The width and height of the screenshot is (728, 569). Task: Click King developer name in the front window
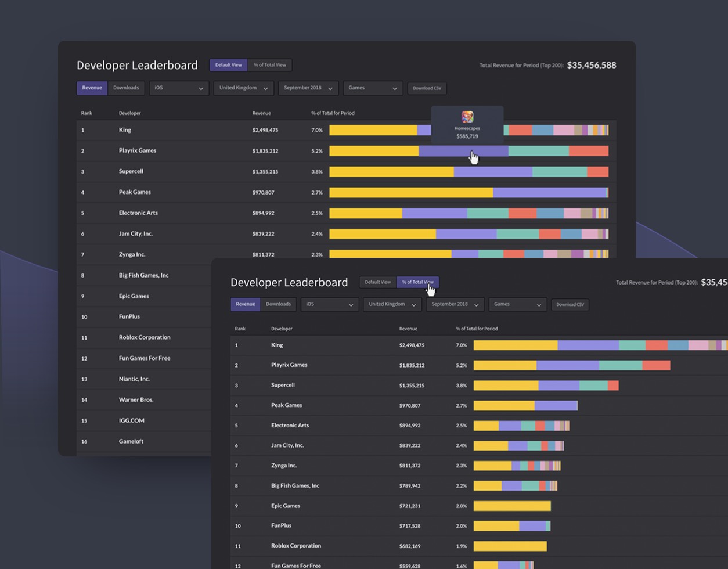coord(277,345)
